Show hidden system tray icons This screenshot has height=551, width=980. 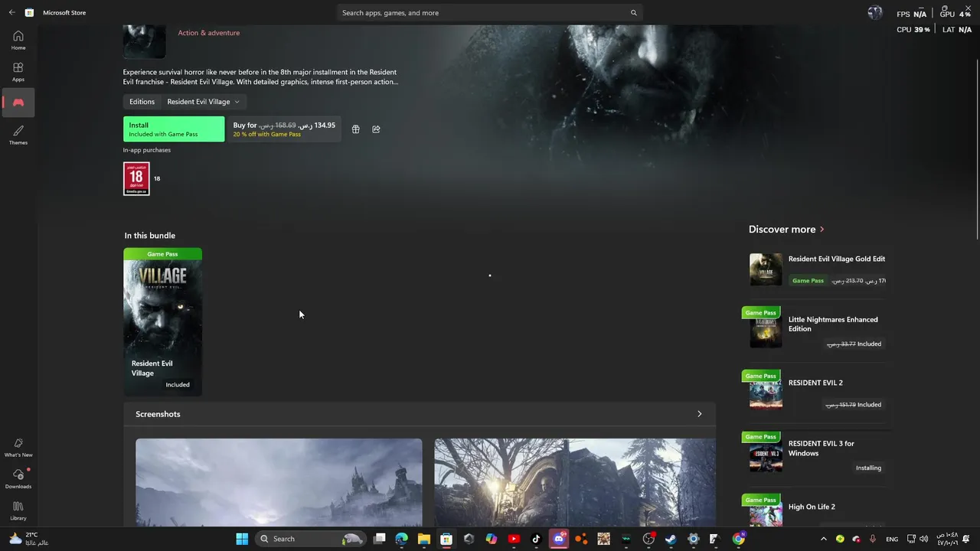[x=824, y=539]
